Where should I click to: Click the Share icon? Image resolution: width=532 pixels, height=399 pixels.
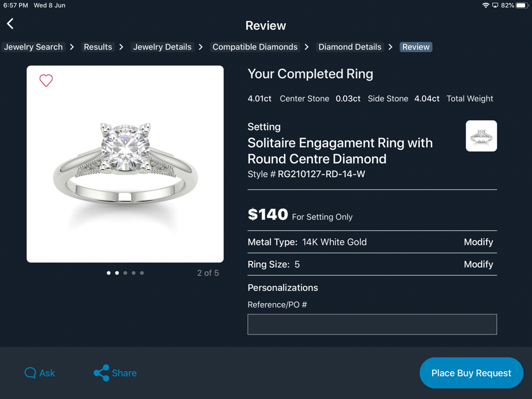[x=101, y=373]
